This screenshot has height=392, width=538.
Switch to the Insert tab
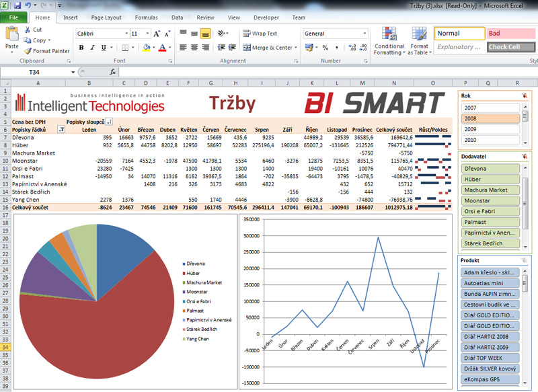pyautogui.click(x=71, y=17)
